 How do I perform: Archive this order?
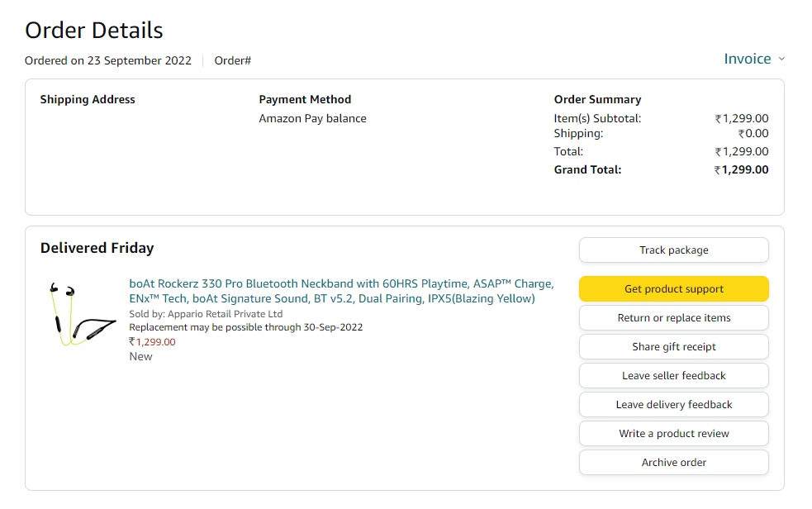click(x=673, y=463)
